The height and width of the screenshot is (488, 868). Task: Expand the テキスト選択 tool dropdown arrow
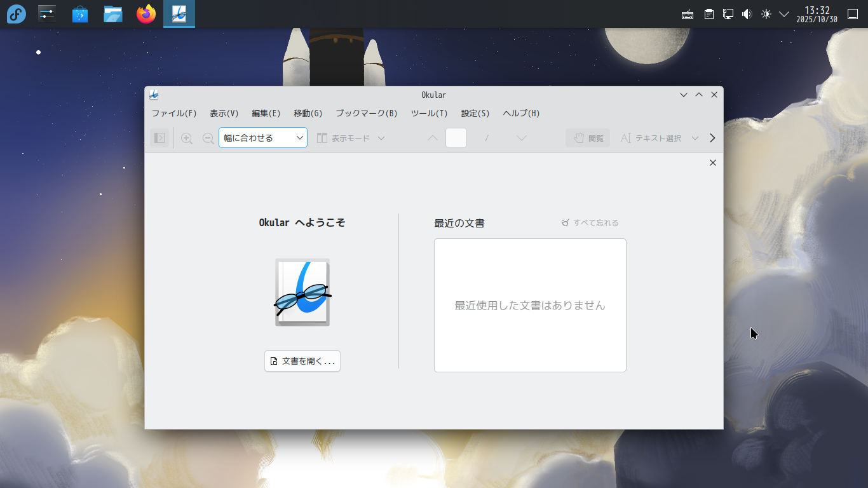(695, 138)
